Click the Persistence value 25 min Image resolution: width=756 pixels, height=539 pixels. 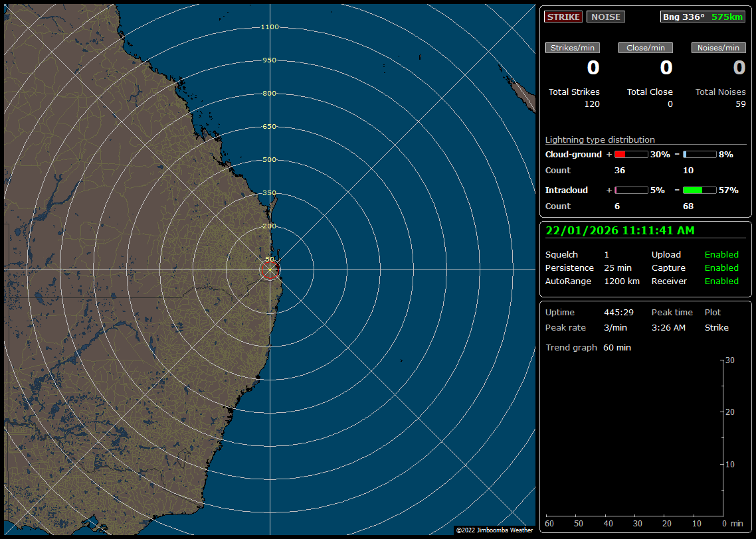pyautogui.click(x=618, y=268)
